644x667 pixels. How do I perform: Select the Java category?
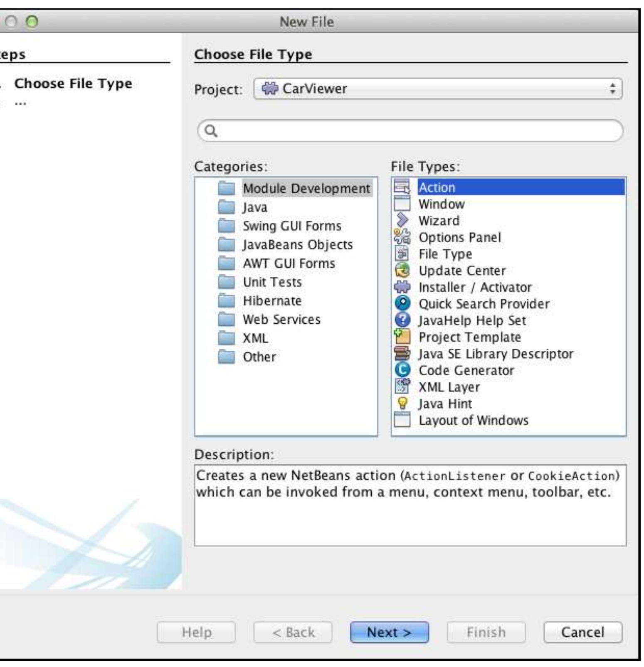click(x=255, y=207)
